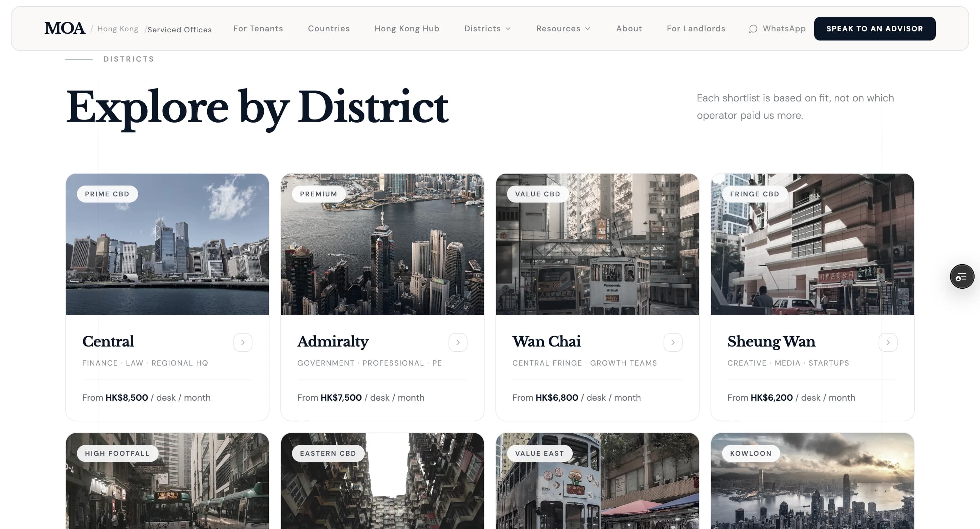The height and width of the screenshot is (529, 980).
Task: Go to the Countries page
Action: [x=329, y=29]
